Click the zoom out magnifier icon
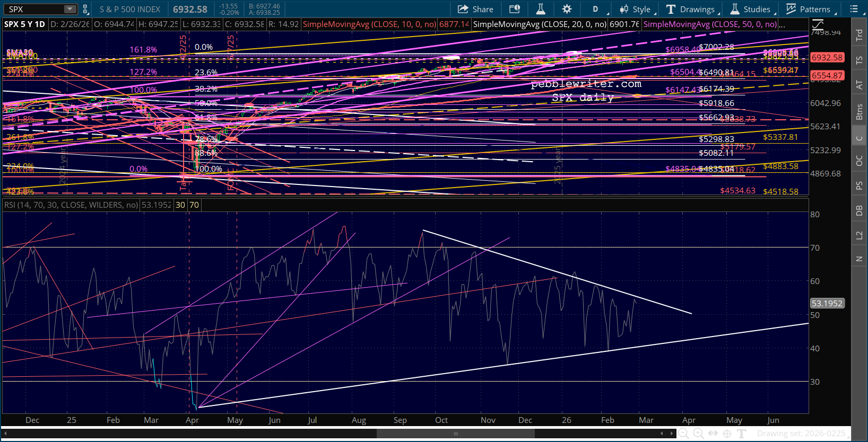The height and width of the screenshot is (442, 868). [684, 434]
